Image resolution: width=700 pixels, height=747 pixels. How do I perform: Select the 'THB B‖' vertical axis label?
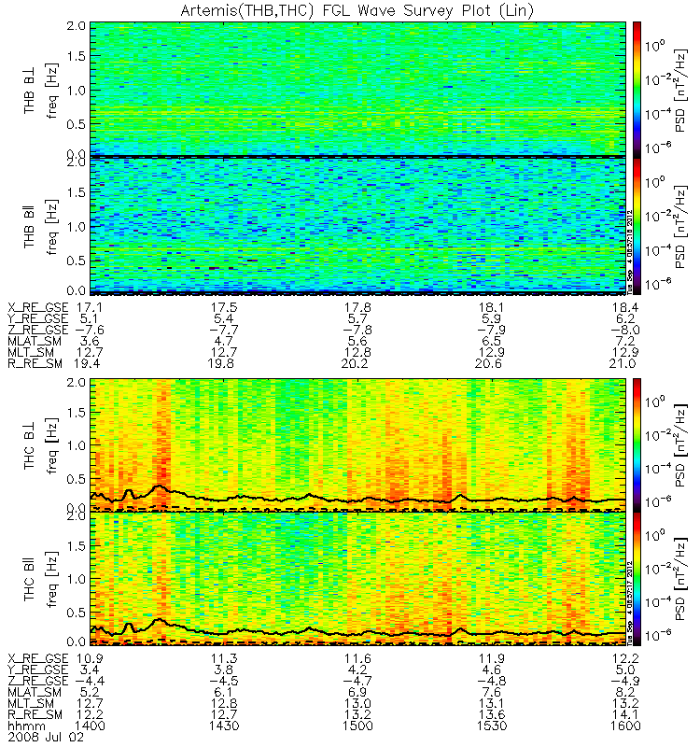point(30,228)
